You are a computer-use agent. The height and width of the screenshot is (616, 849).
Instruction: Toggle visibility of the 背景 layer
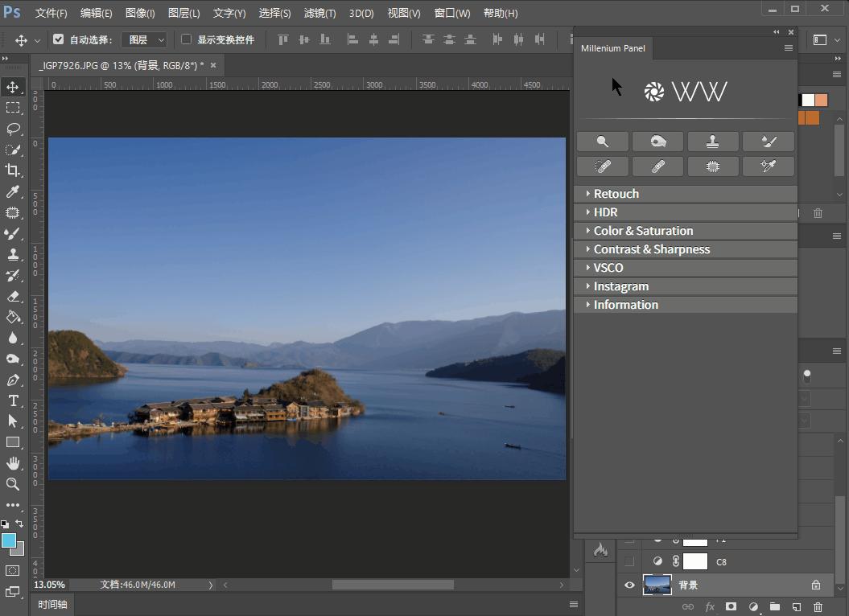[629, 585]
